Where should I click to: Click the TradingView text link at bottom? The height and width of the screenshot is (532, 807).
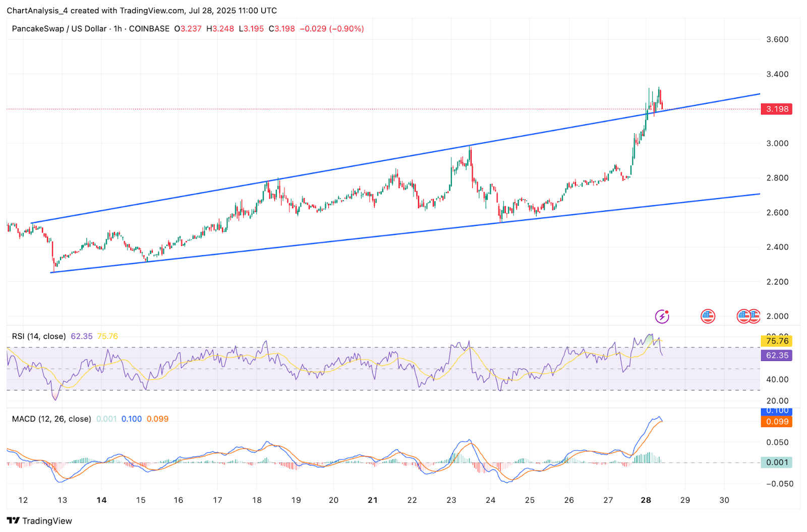click(x=47, y=521)
